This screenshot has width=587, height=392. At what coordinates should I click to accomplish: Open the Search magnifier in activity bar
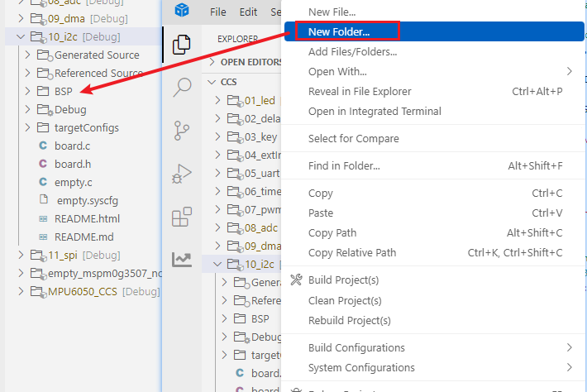[181, 87]
